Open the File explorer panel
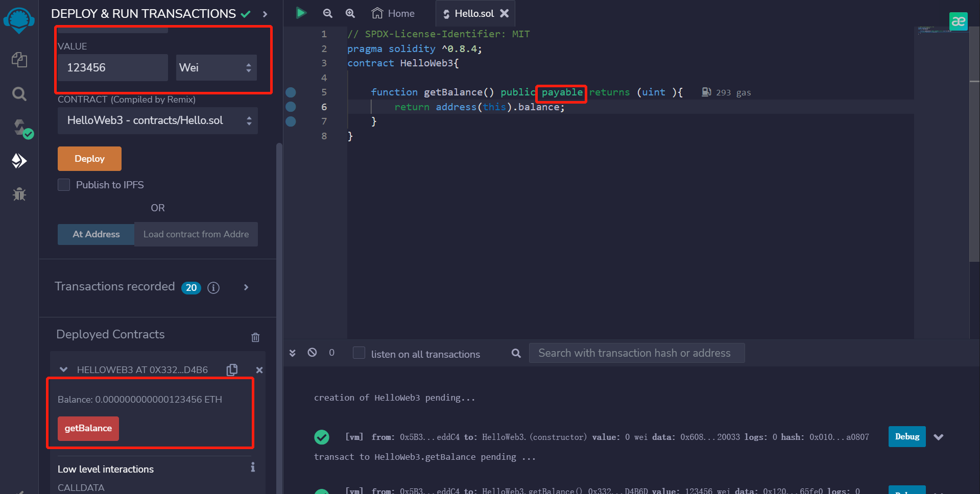The width and height of the screenshot is (980, 494). [x=19, y=60]
